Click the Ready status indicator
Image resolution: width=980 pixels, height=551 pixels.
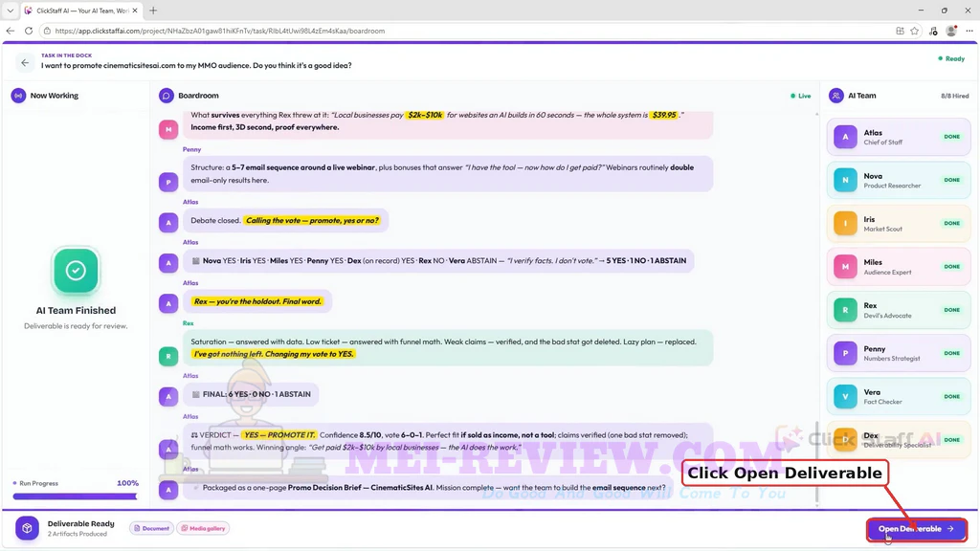tap(951, 58)
